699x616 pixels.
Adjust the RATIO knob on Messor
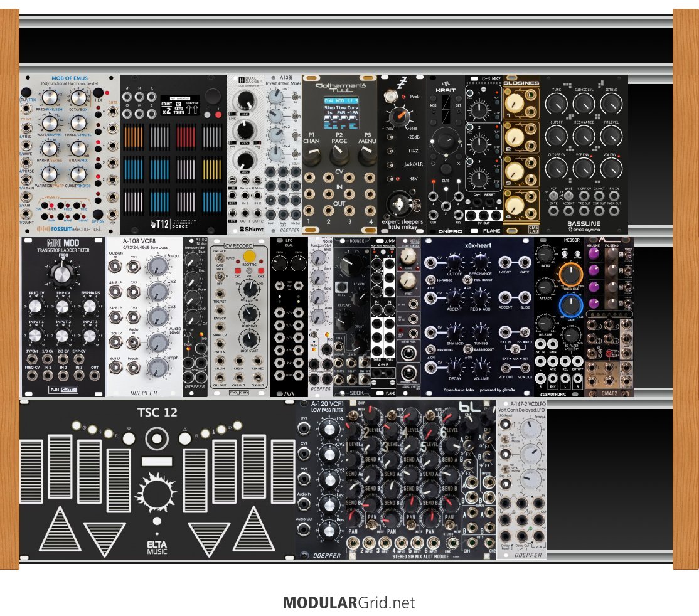click(x=544, y=255)
